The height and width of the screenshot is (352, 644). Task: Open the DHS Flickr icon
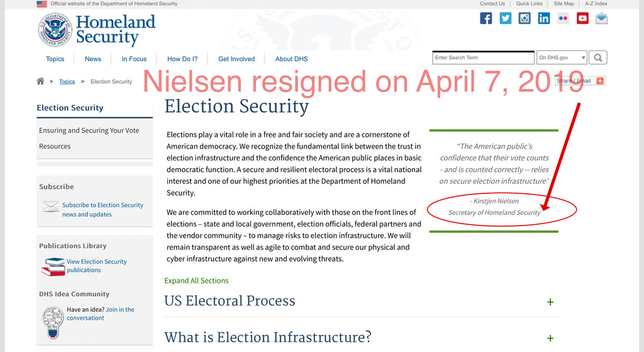click(563, 18)
